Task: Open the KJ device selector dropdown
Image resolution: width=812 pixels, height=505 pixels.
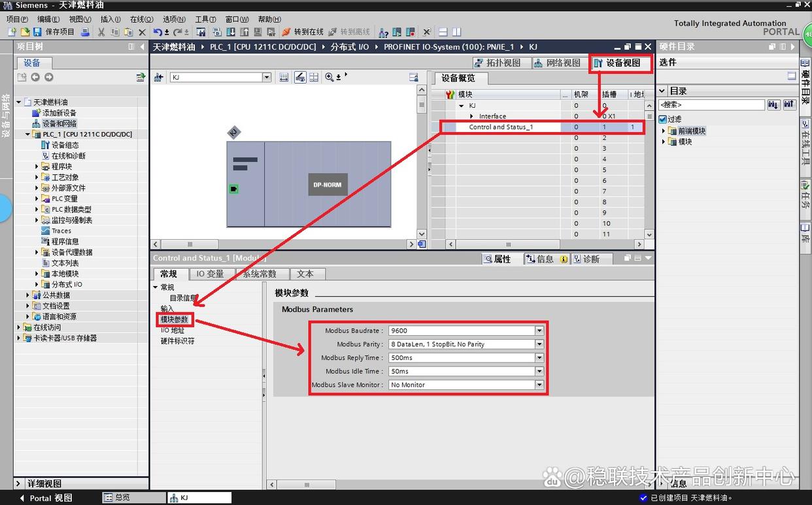Action: click(267, 77)
